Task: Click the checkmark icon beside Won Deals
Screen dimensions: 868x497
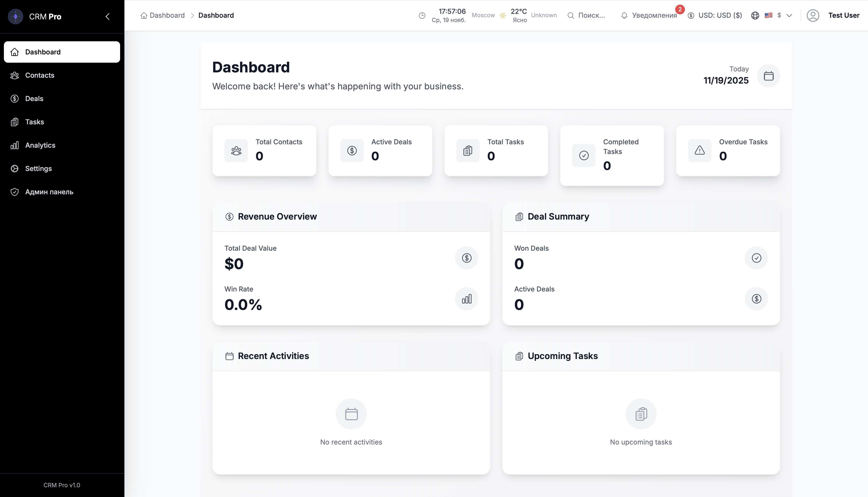Action: (x=756, y=258)
